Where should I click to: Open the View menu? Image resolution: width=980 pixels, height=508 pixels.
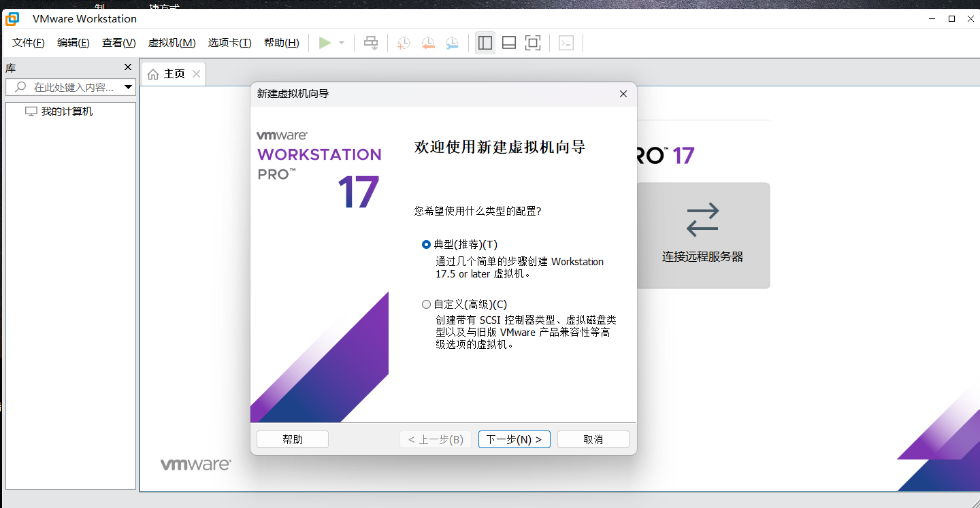[x=119, y=43]
